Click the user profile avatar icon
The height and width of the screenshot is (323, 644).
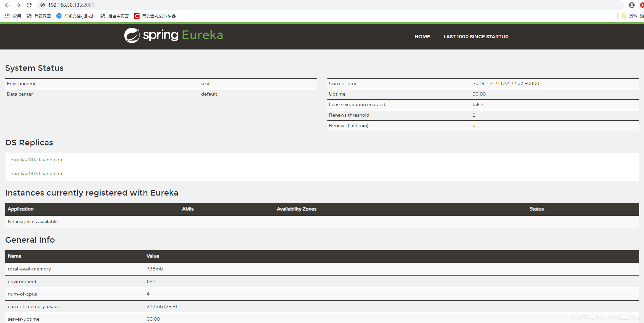coord(632,5)
